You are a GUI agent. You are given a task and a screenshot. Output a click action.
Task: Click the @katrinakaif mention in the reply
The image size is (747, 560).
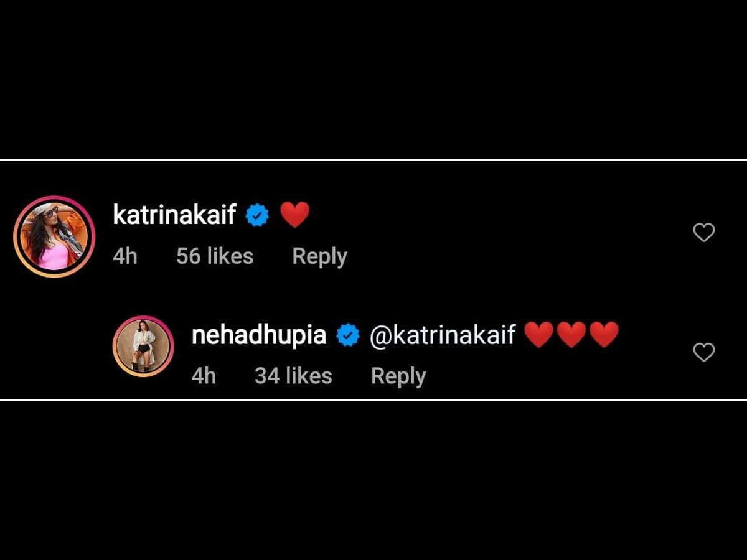click(443, 335)
